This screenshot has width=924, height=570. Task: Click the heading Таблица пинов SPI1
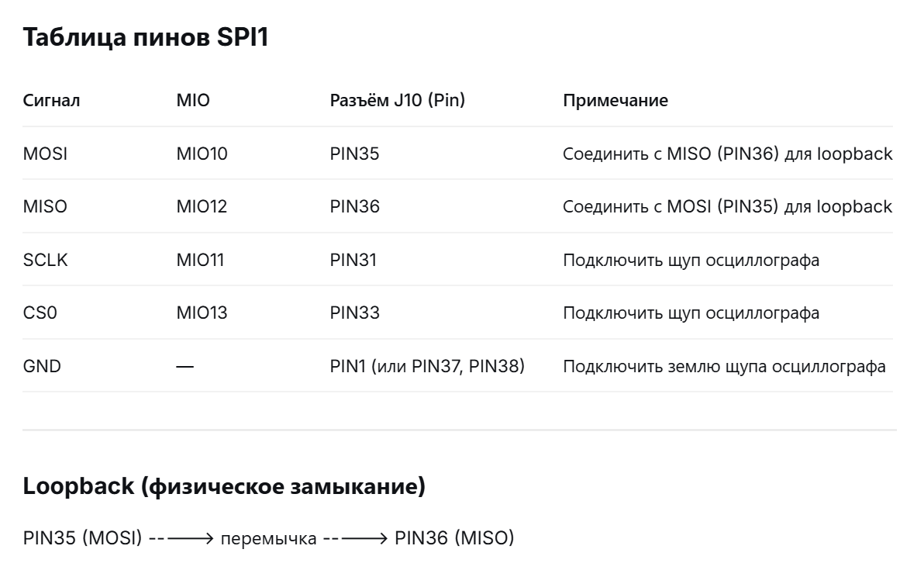tap(146, 37)
